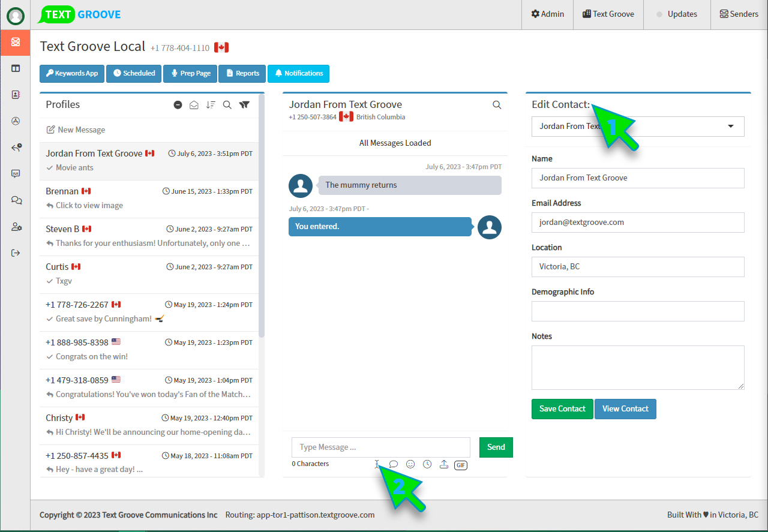This screenshot has width=768, height=532.
Task: Open Keywords App
Action: [72, 73]
